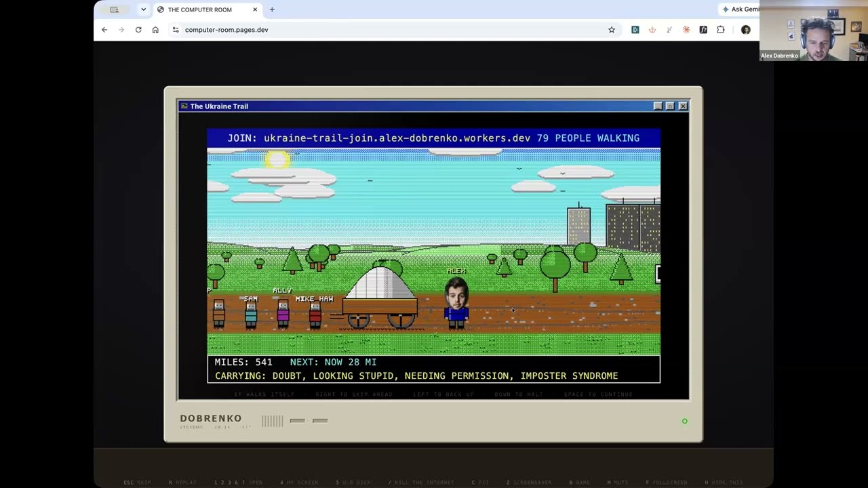Click the 'H HIDE THIS' shortcut
Viewport: 868px width, 488px height.
(x=724, y=483)
